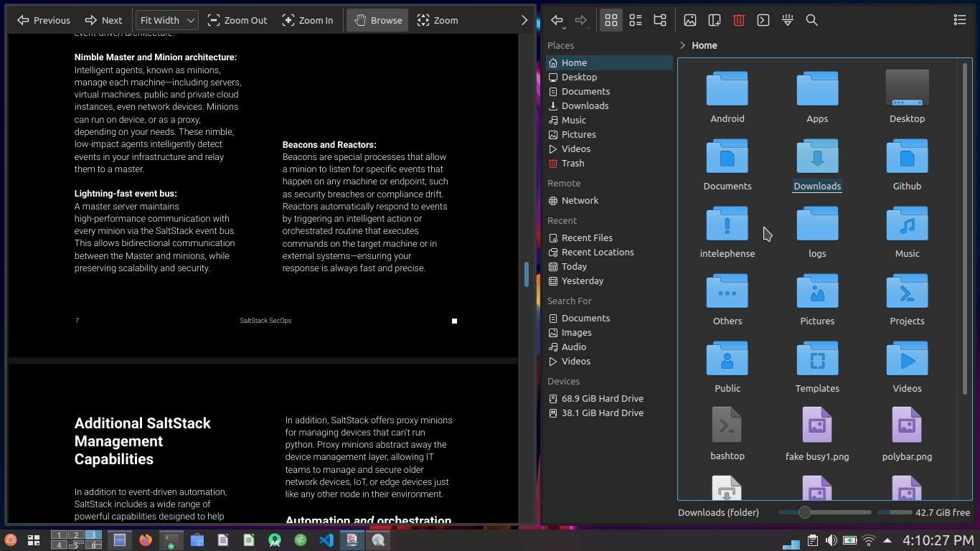Switch Dolphin to Icons view mode
Image resolution: width=980 pixels, height=551 pixels.
tap(611, 20)
